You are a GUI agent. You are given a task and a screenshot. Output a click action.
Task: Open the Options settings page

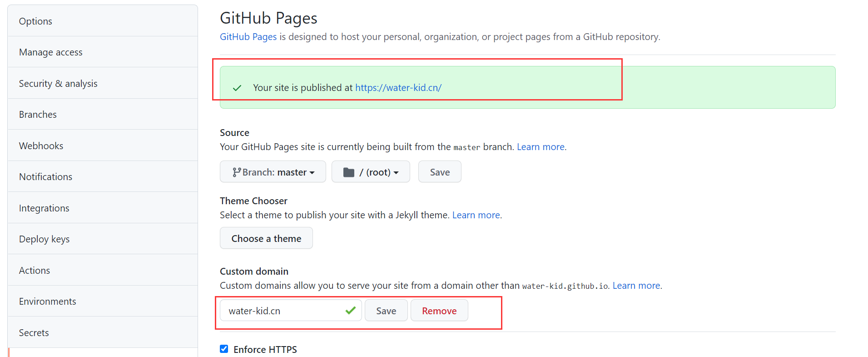coord(103,21)
